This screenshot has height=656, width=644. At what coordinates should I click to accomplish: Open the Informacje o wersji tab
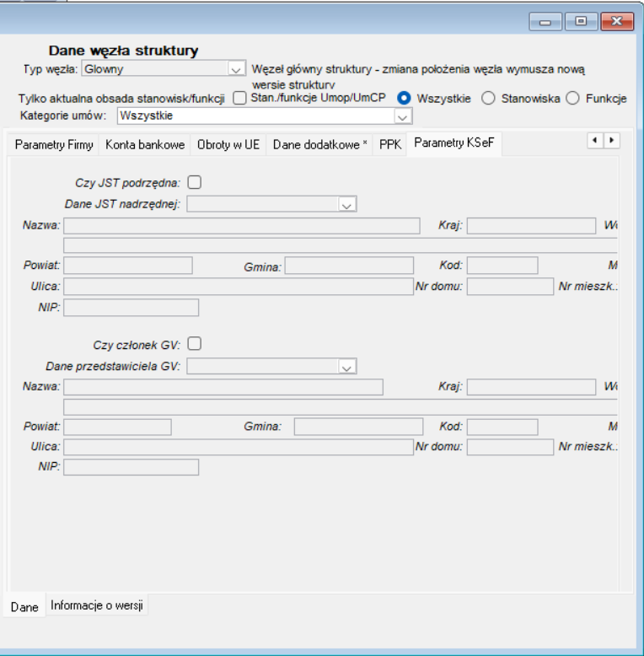[97, 605]
